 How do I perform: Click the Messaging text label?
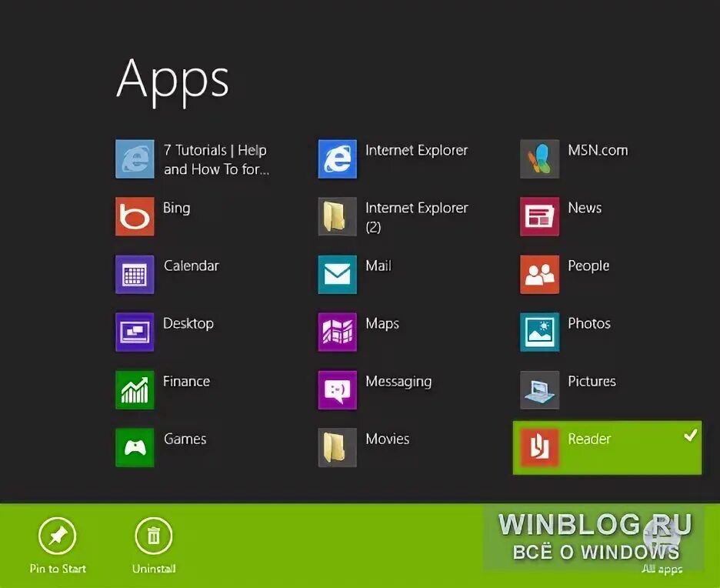pos(398,382)
